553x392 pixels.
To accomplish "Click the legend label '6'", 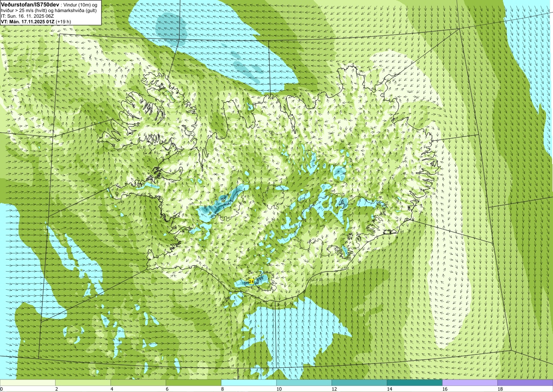I will tap(167, 389).
